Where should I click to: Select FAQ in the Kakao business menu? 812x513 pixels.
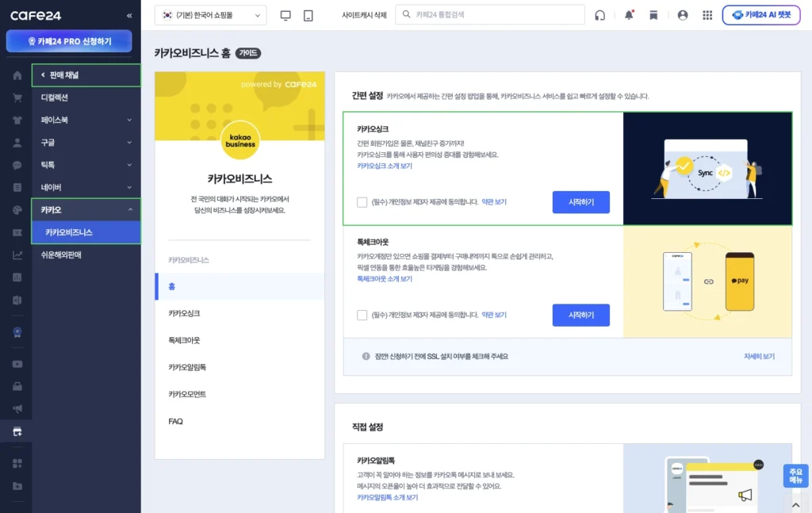(x=176, y=421)
